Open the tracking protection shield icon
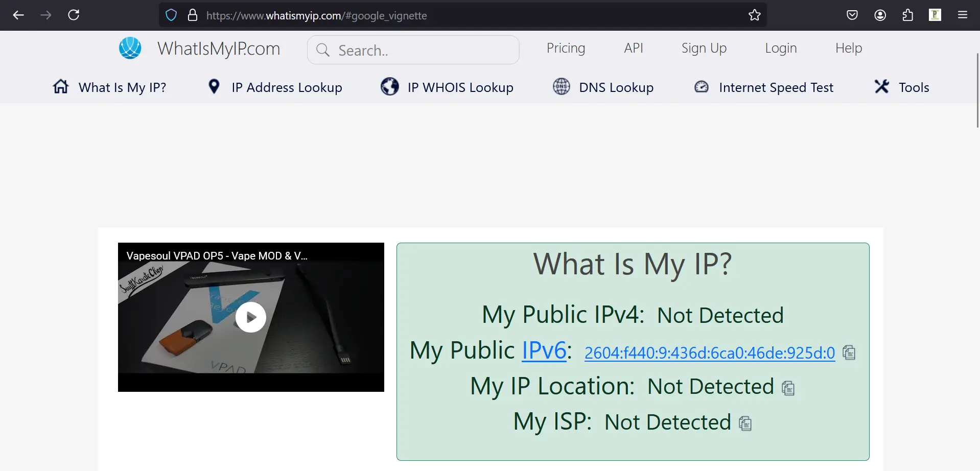980x471 pixels. (171, 15)
